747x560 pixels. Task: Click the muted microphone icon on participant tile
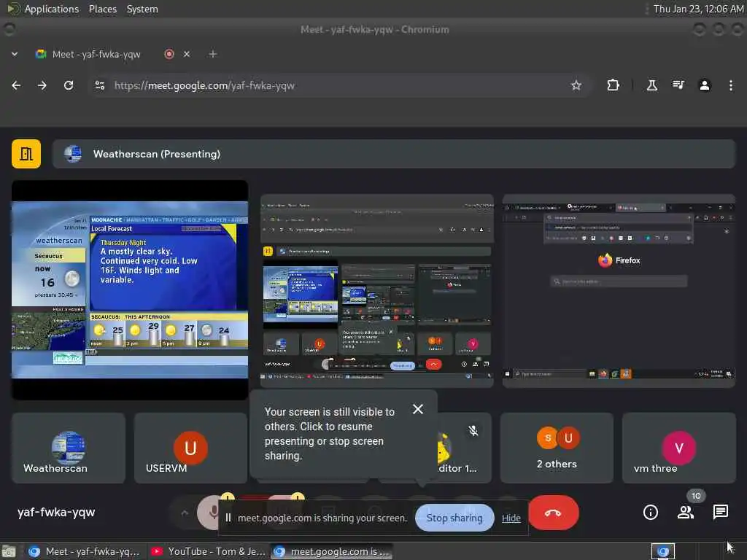click(x=473, y=430)
